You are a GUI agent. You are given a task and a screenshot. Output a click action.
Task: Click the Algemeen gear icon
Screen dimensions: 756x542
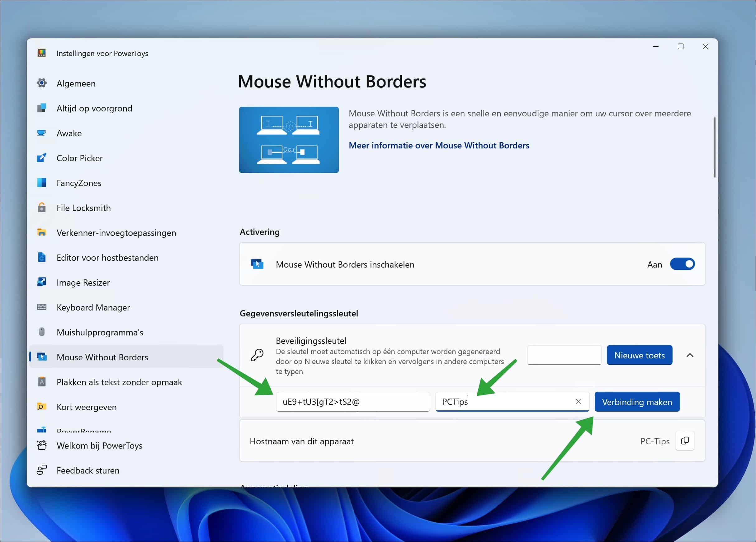tap(42, 83)
